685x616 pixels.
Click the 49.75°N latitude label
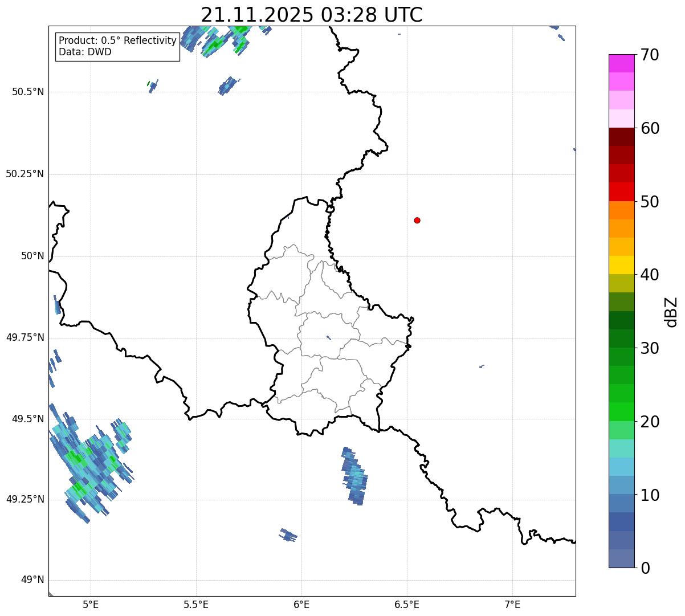pos(25,337)
